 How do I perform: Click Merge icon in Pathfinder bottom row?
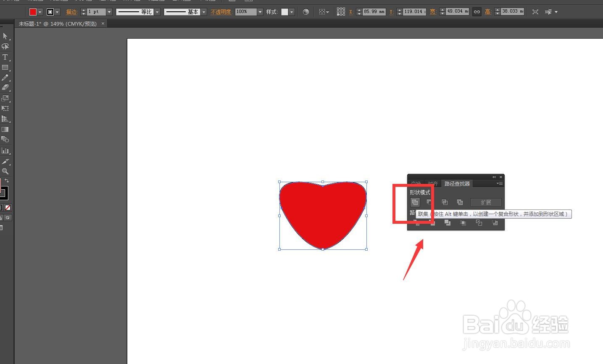pyautogui.click(x=448, y=223)
